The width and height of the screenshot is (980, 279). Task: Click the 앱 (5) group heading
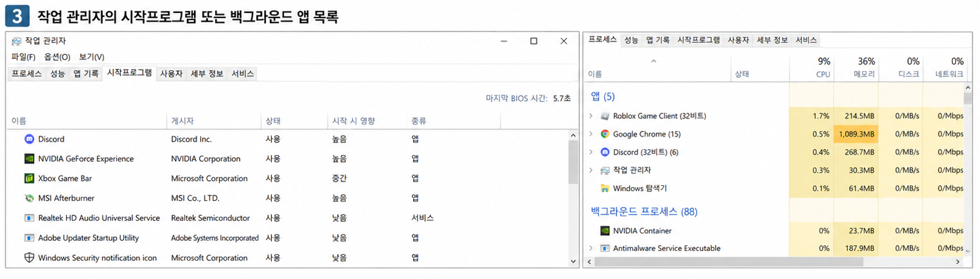click(602, 97)
